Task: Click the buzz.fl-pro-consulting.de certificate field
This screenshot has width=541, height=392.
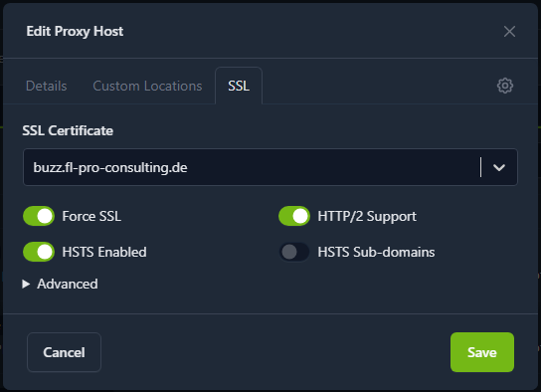Action: click(x=270, y=167)
